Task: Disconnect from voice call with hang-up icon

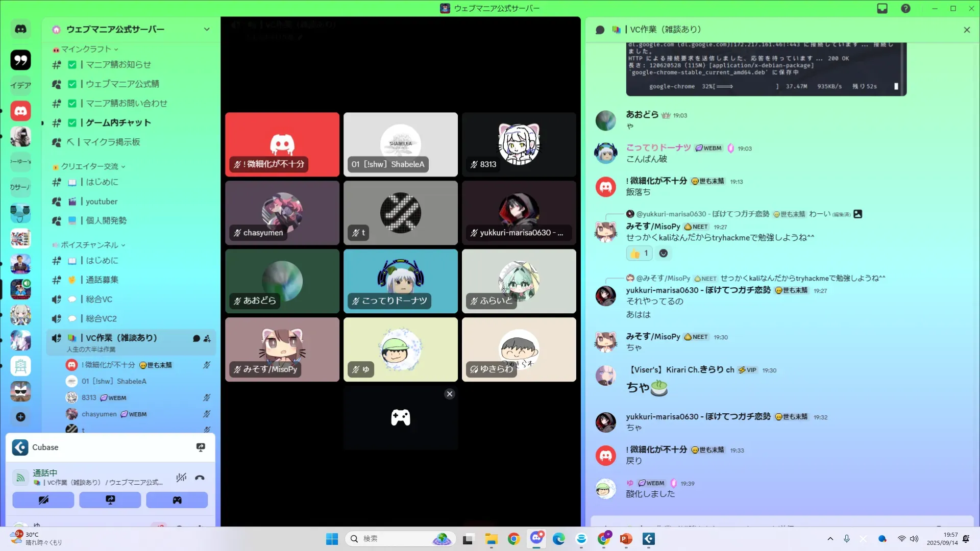Action: pyautogui.click(x=200, y=478)
